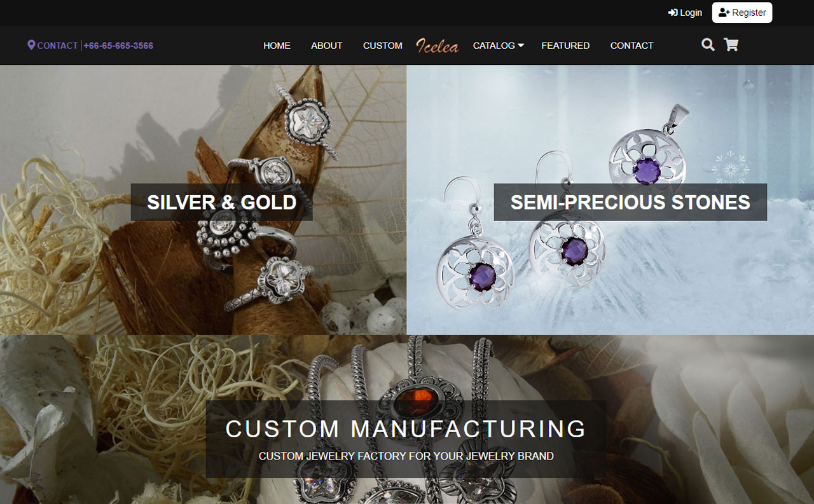
Task: Click the Register button
Action: (742, 13)
